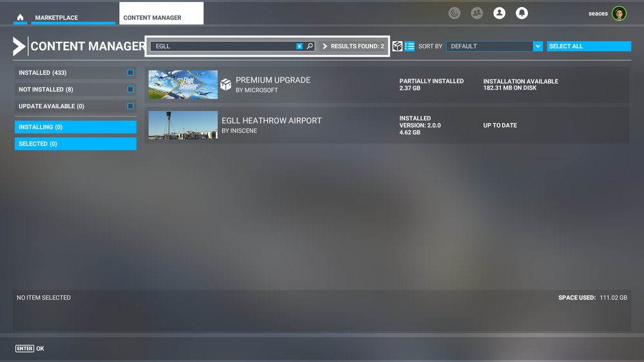Click the No Item Selected text
644x362 pixels.
(44, 298)
